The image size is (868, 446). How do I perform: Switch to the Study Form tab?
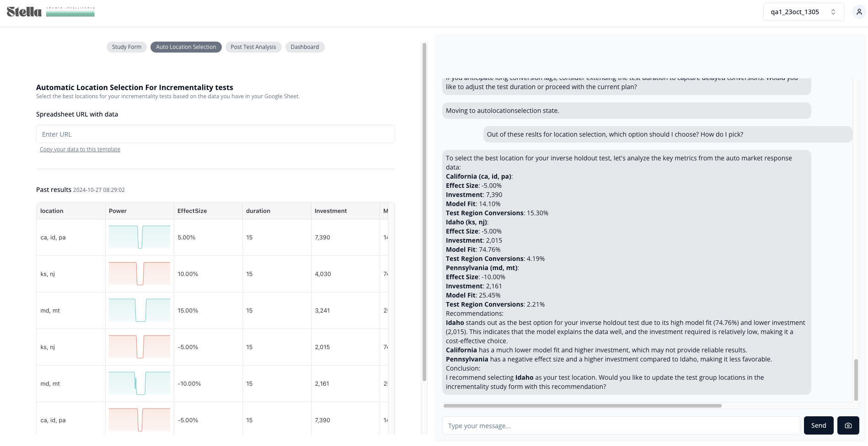[127, 47]
